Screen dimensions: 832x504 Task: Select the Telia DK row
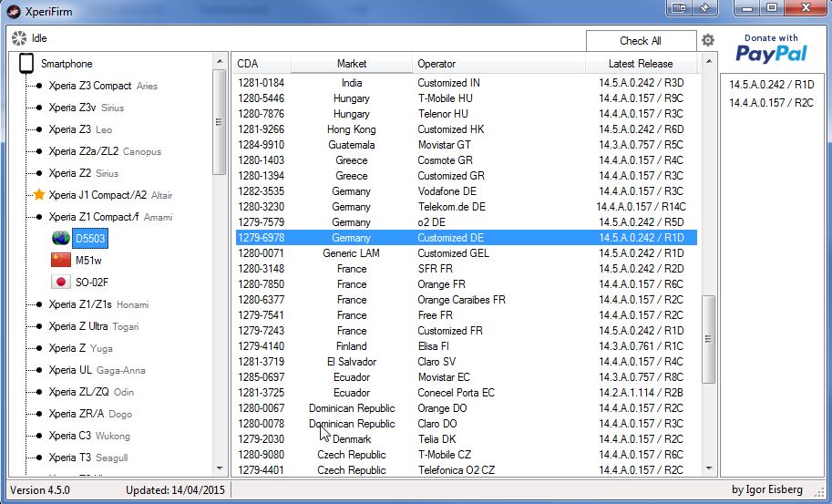click(466, 438)
